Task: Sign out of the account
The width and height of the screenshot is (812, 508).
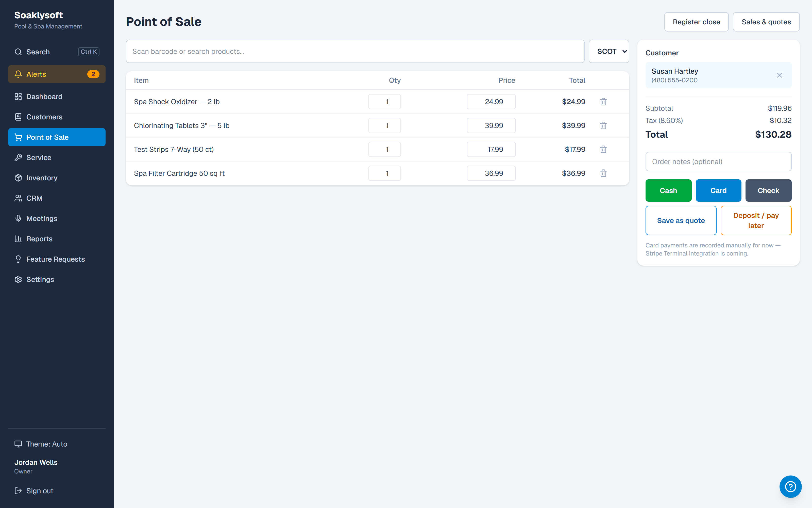Action: tap(57, 490)
